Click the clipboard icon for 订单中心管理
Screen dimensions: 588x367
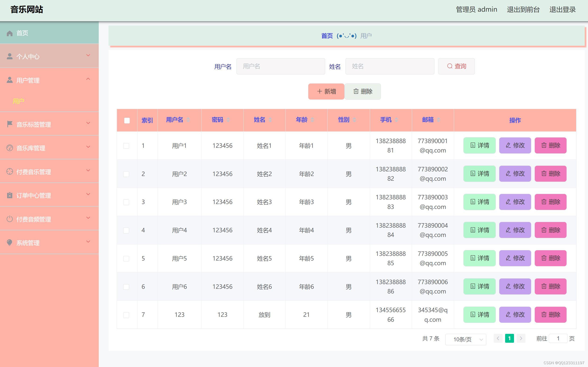(x=10, y=195)
